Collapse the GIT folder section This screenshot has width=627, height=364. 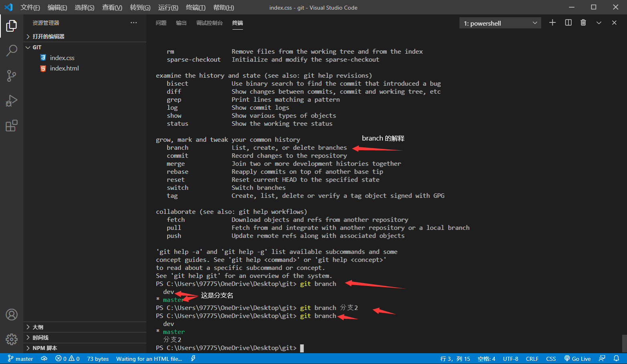pyautogui.click(x=85, y=47)
